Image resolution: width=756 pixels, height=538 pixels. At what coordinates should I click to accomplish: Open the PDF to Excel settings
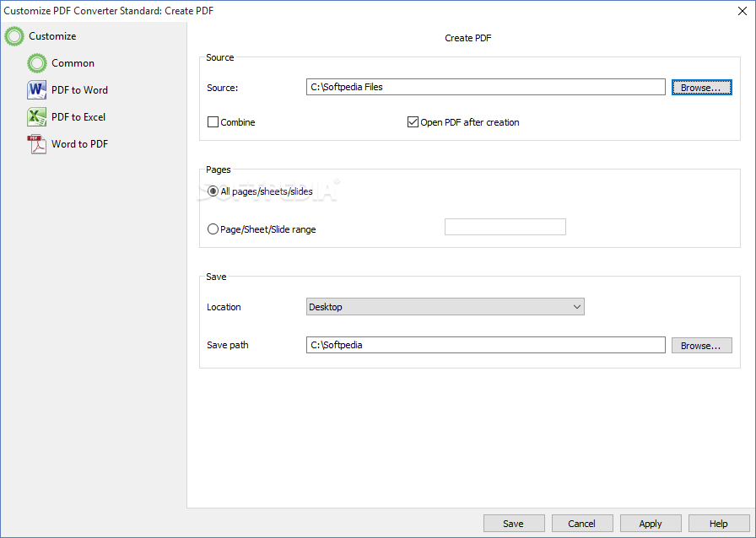point(78,117)
